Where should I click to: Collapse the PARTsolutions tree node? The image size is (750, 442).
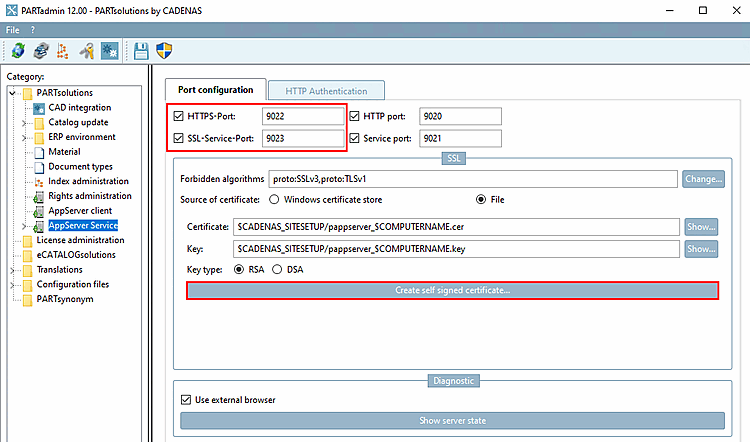(13, 93)
